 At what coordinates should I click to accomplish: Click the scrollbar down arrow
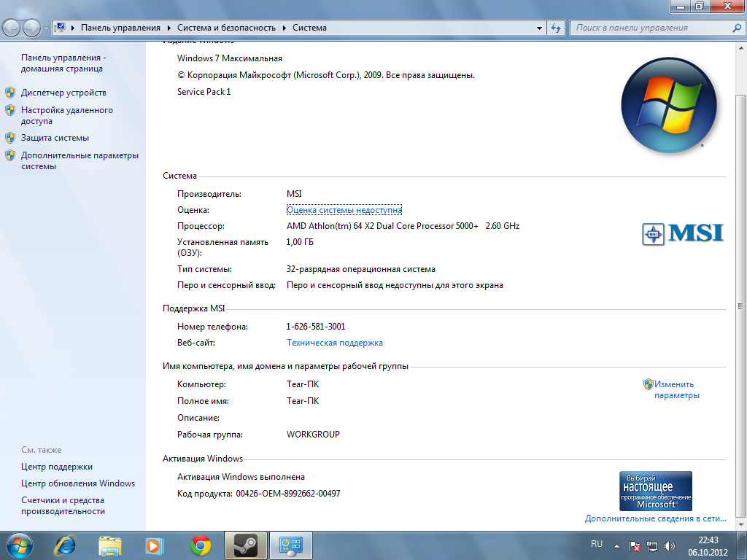pyautogui.click(x=741, y=524)
